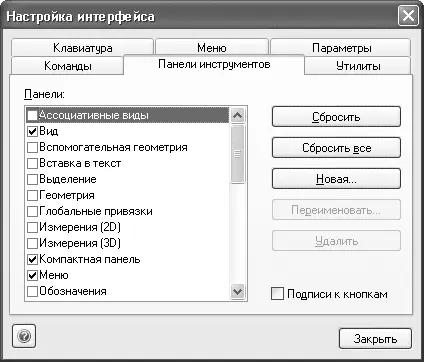Click the Сбросить все button
424x362 pixels.
click(x=336, y=148)
